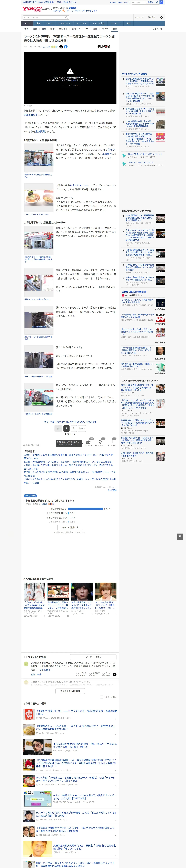The image size is (186, 868).
Task: Open aikoの姿に騒然 recommended article thumbnail
Action: (106, 591)
